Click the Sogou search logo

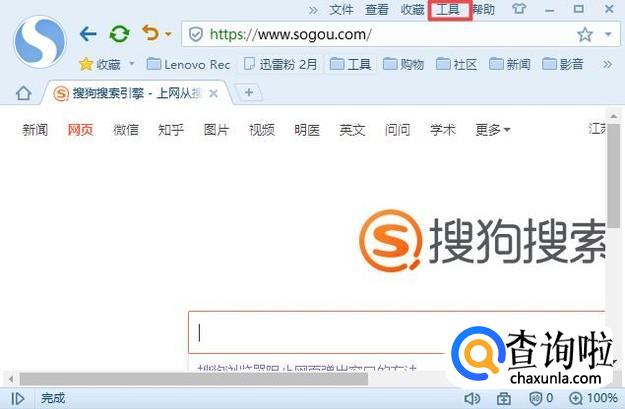pyautogui.click(x=482, y=241)
